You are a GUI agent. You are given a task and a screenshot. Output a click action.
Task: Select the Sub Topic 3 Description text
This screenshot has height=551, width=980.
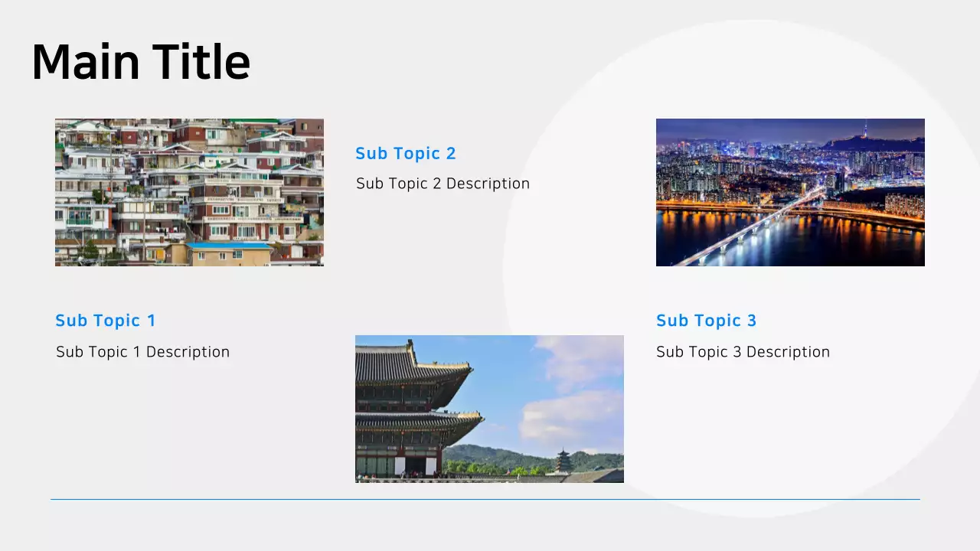(x=743, y=352)
